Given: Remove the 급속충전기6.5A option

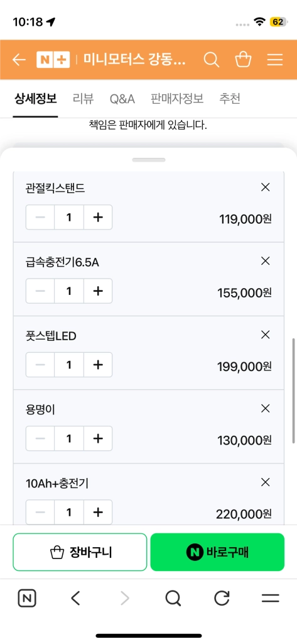Looking at the screenshot, I should point(266,261).
